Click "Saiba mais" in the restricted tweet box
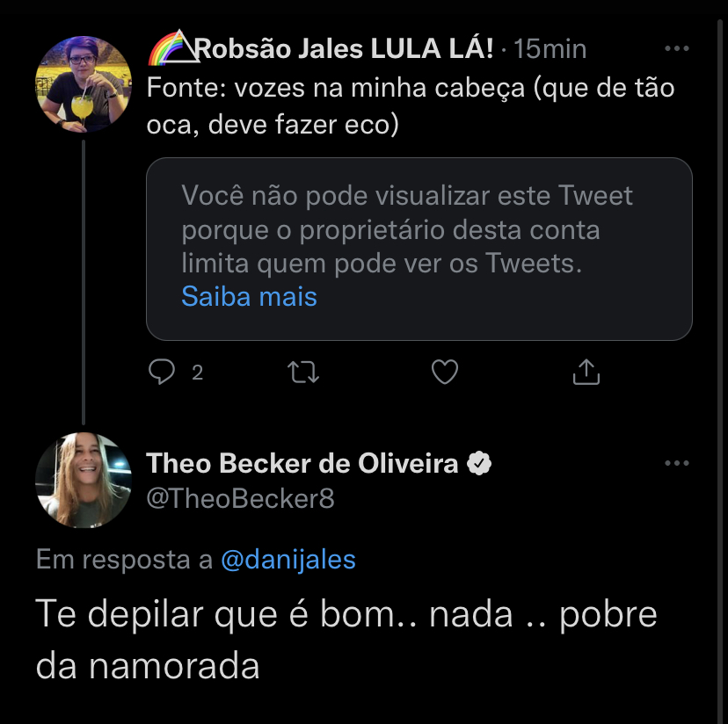The width and height of the screenshot is (728, 724). [x=249, y=297]
